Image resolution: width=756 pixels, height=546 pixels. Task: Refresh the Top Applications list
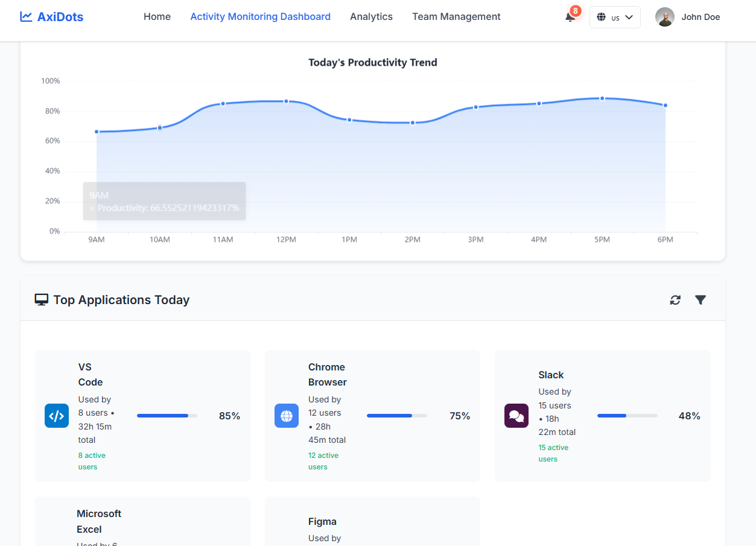pyautogui.click(x=675, y=300)
